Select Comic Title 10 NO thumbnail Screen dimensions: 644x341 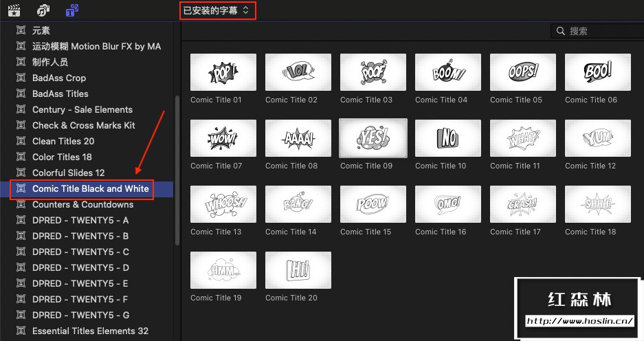(x=448, y=138)
